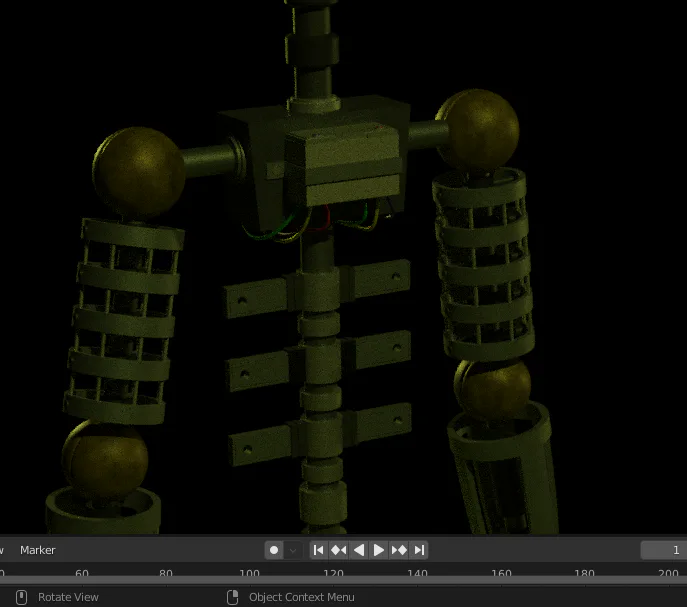Click the Rotate View mouse icon

21,597
